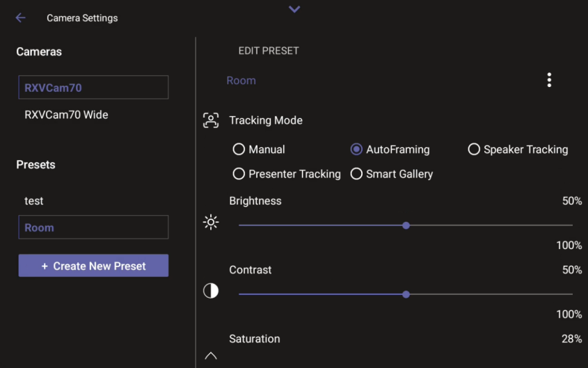Select the RXVCam70 Wide camera
The image size is (588, 368).
tap(66, 115)
